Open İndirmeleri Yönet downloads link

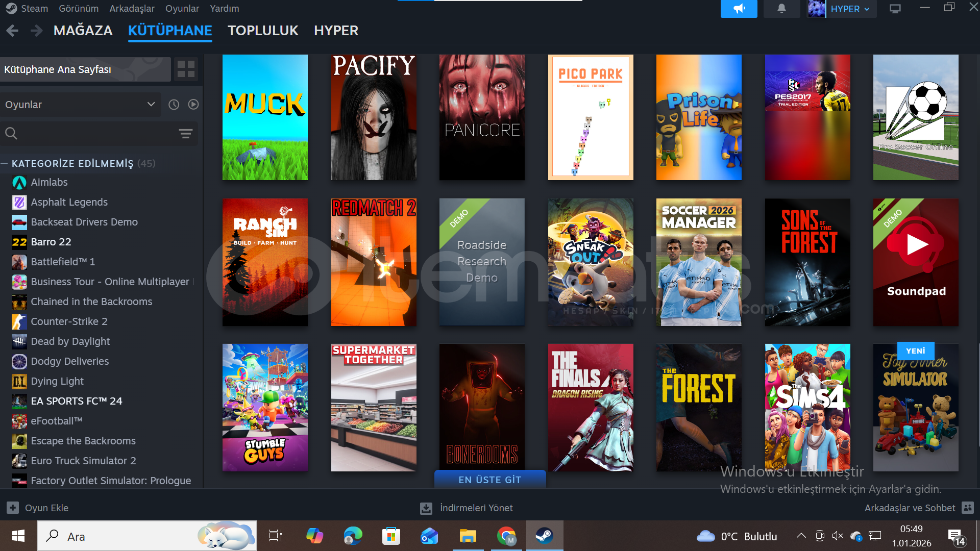point(476,508)
